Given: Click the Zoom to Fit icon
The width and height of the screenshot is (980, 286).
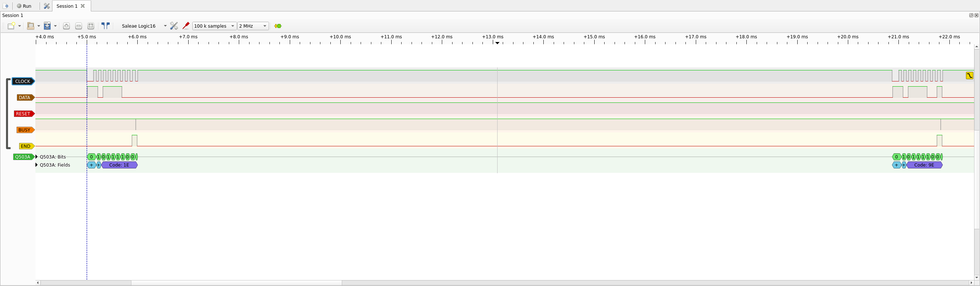Looking at the screenshot, I should [90, 26].
